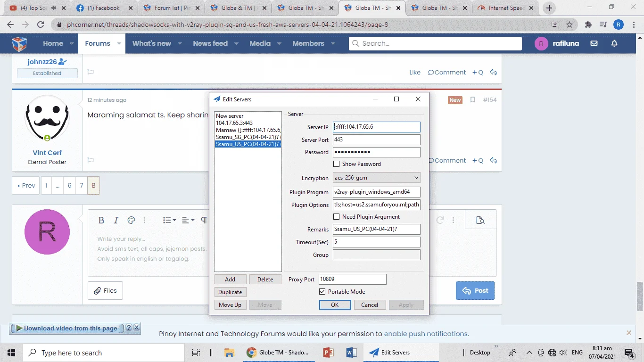Expand the Members dropdown arrow
Screen dimensions: 644x362
pyautogui.click(x=333, y=43)
